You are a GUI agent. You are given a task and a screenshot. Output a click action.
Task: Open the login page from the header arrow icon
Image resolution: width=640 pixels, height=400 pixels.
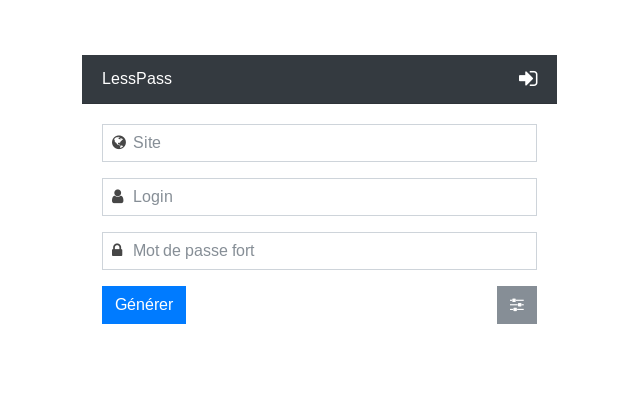pyautogui.click(x=528, y=79)
